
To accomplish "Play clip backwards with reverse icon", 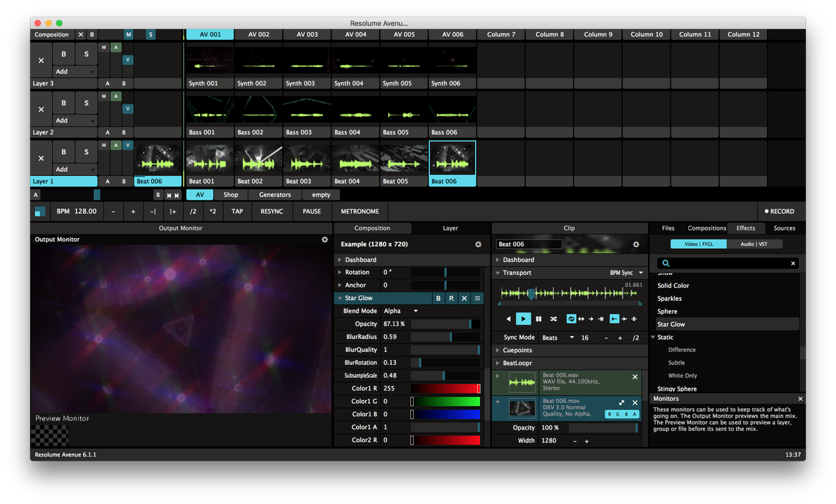I will 509,319.
